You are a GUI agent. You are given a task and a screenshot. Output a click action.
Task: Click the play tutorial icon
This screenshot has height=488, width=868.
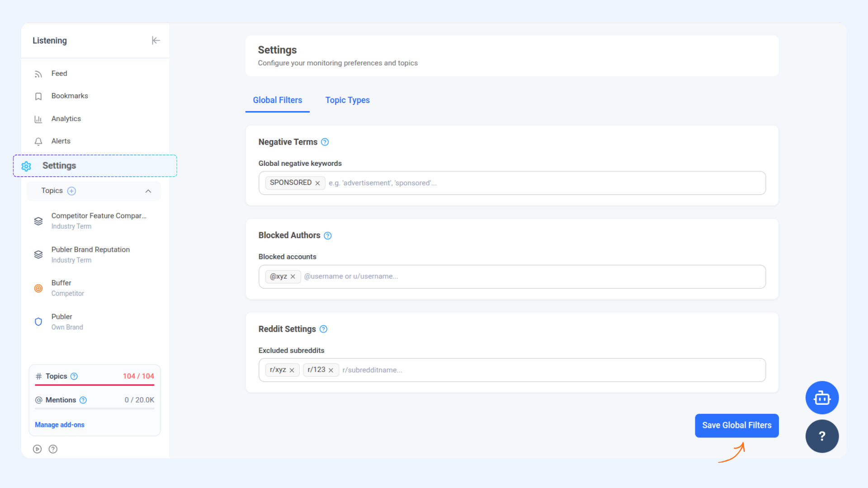point(37,449)
